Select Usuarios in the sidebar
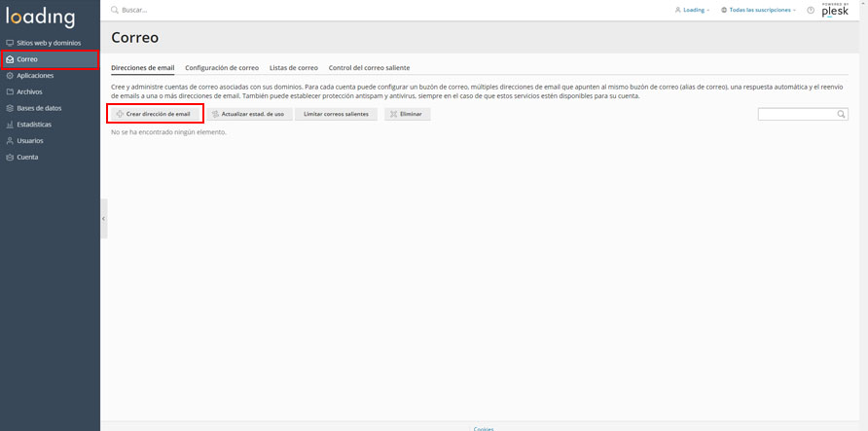 pos(29,141)
